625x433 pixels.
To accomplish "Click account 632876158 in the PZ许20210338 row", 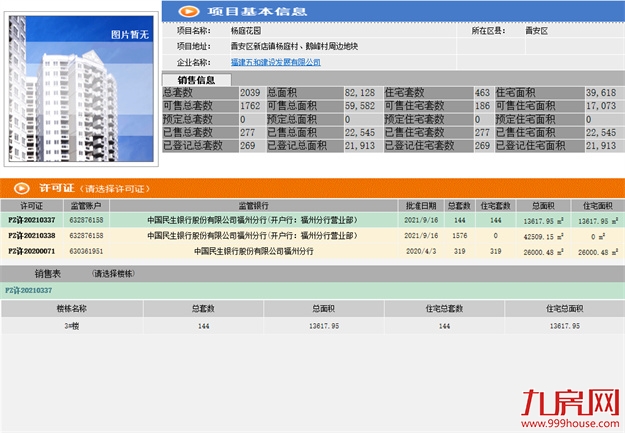I will [86, 236].
